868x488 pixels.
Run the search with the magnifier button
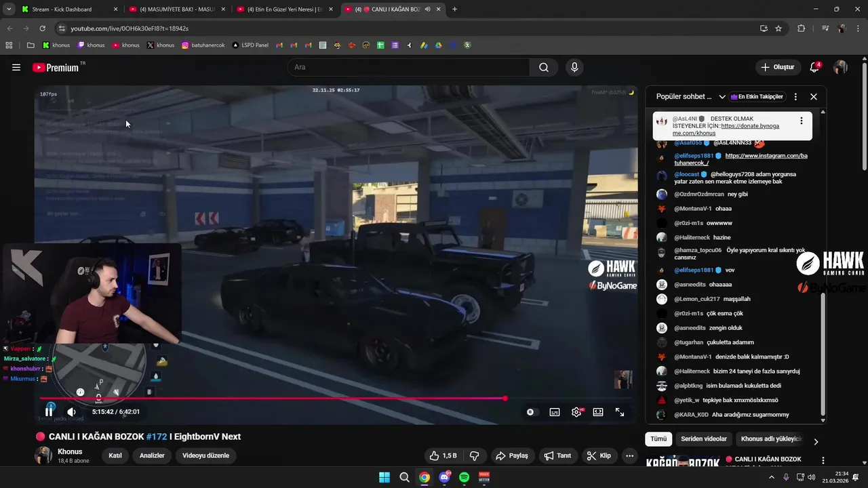(x=544, y=67)
